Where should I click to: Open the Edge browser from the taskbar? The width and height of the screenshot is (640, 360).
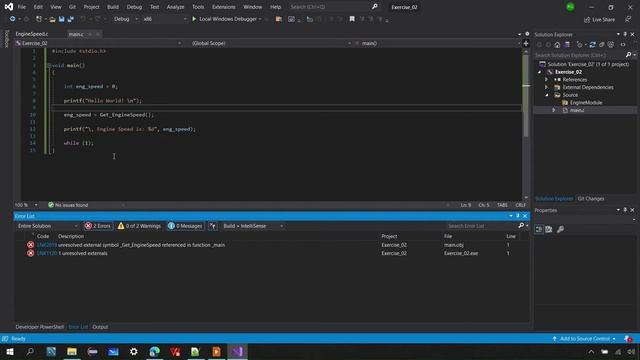click(x=155, y=351)
